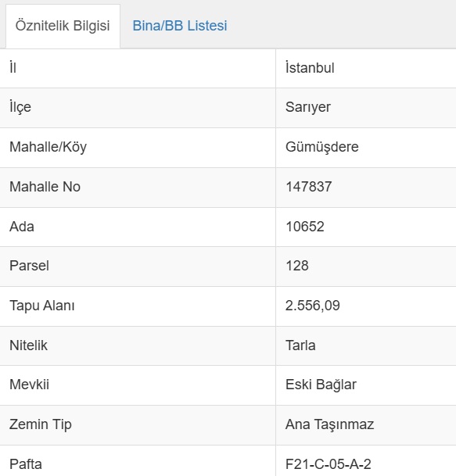Click the Pafta row label
Image resolution: width=456 pixels, height=476 pixels.
pyautogui.click(x=26, y=464)
